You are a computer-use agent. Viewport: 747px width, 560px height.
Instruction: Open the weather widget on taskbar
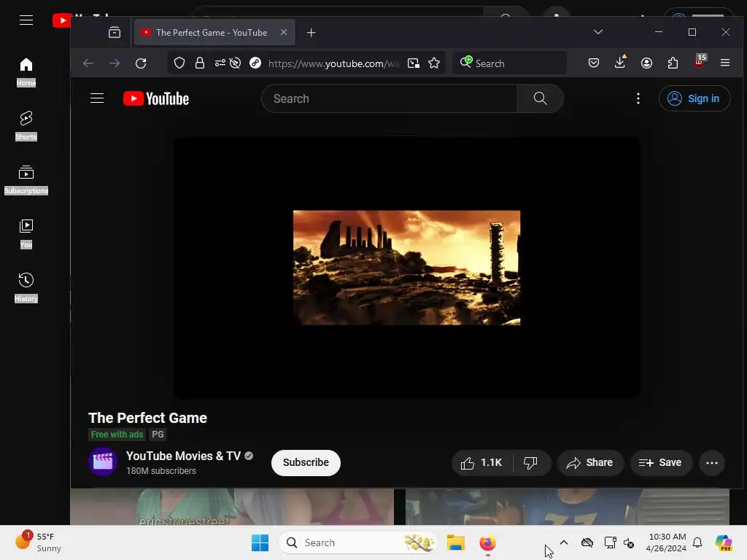point(38,542)
